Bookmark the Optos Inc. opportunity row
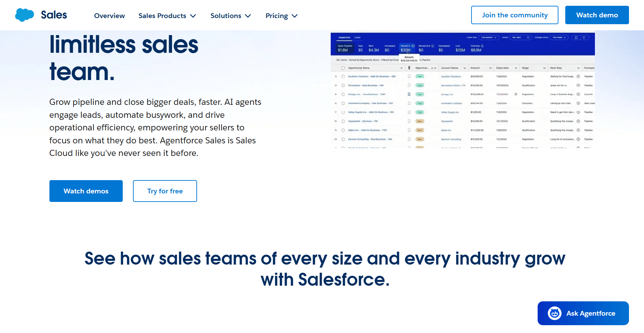Image resolution: width=644 pixels, height=333 pixels. click(x=409, y=130)
